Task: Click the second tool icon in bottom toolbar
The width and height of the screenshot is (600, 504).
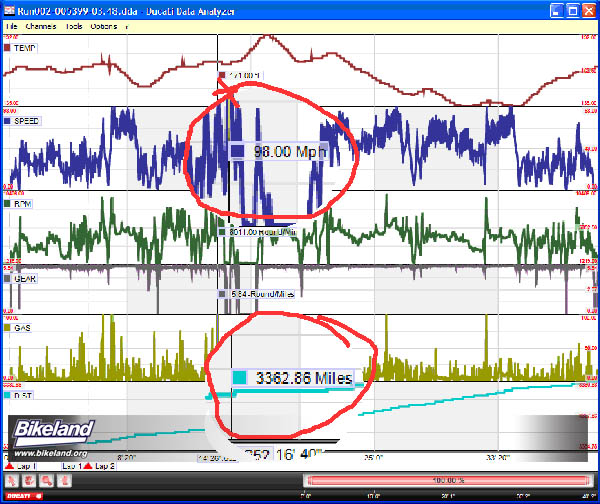Action: click(28, 480)
